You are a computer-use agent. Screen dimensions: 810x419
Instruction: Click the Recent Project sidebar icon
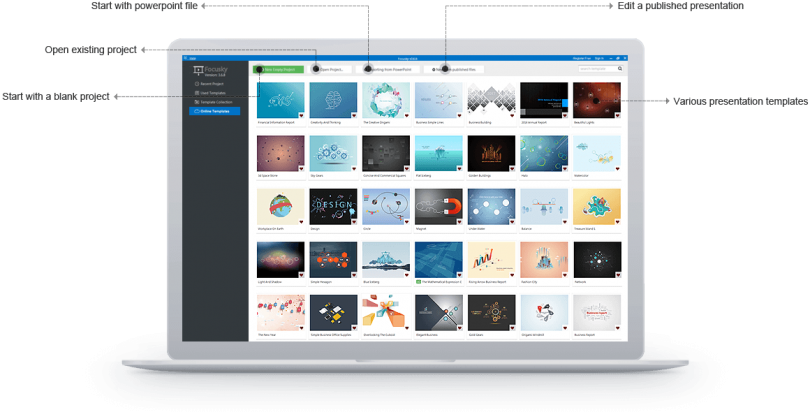tap(197, 84)
